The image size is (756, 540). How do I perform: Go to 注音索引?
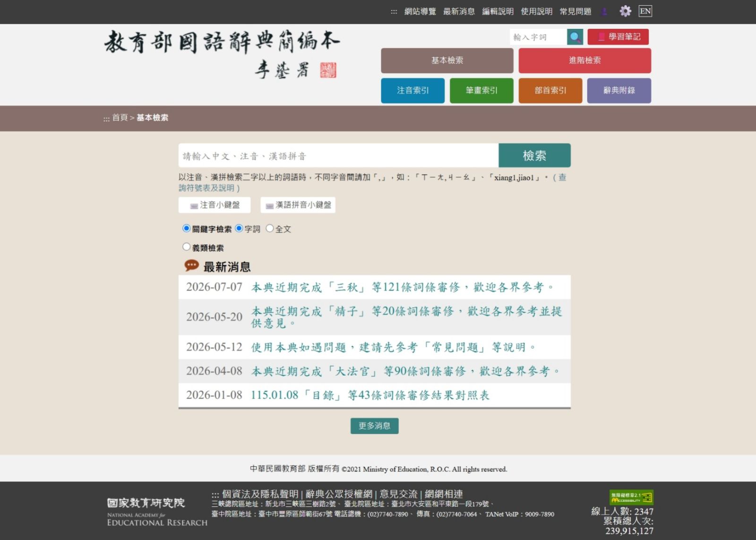(x=413, y=90)
